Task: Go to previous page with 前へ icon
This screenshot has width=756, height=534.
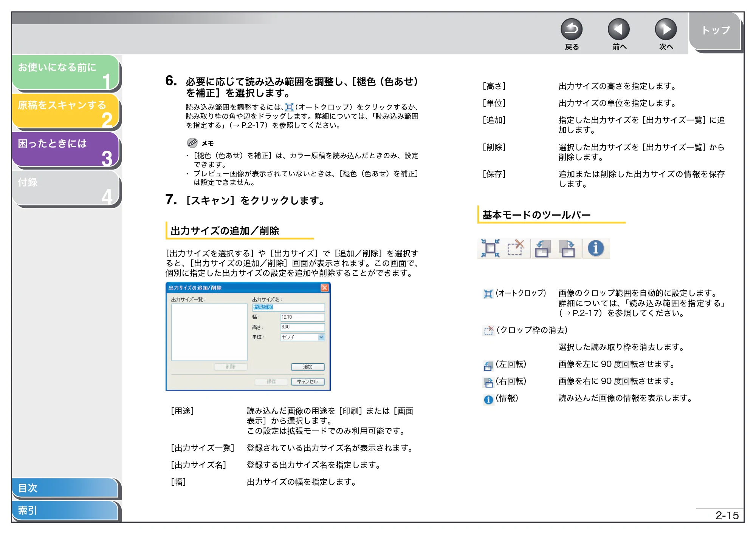Action: 618,29
